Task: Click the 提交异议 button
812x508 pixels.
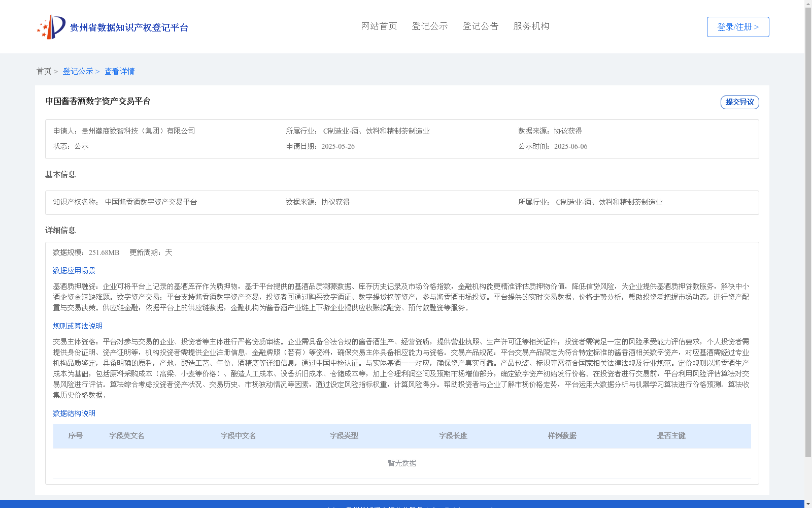Action: click(x=739, y=102)
